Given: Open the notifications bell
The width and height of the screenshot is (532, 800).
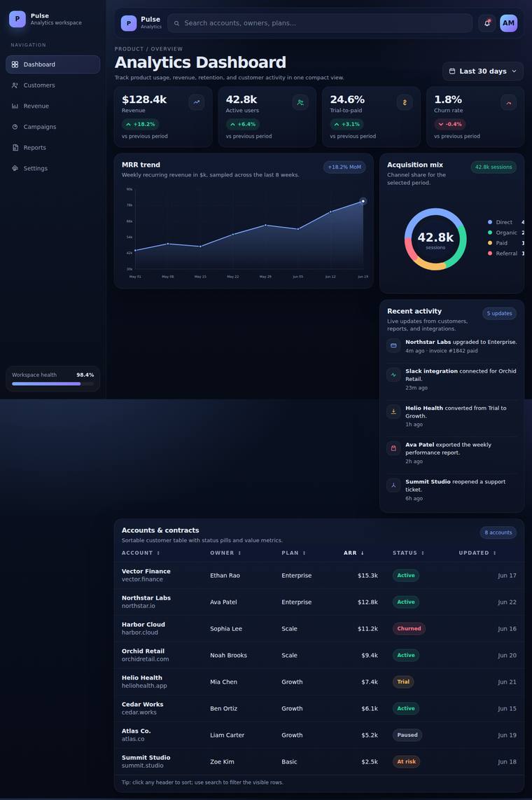Looking at the screenshot, I should pyautogui.click(x=486, y=23).
